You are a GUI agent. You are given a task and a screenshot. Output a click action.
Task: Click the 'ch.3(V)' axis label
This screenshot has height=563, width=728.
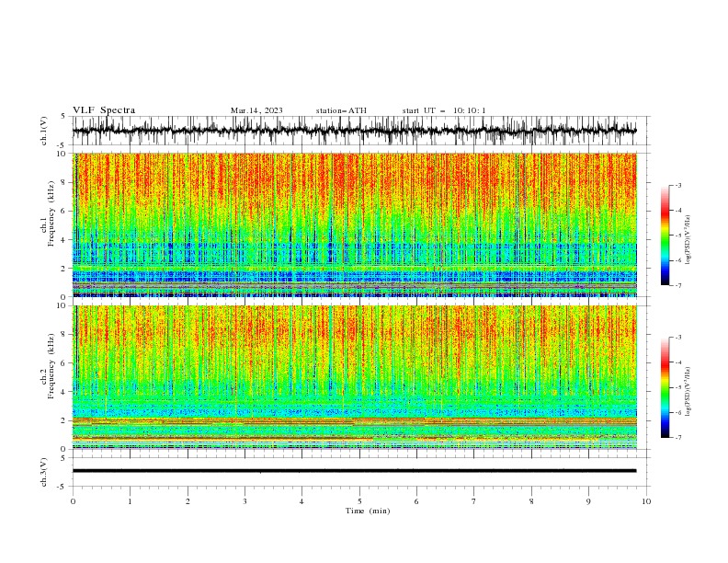pyautogui.click(x=44, y=472)
